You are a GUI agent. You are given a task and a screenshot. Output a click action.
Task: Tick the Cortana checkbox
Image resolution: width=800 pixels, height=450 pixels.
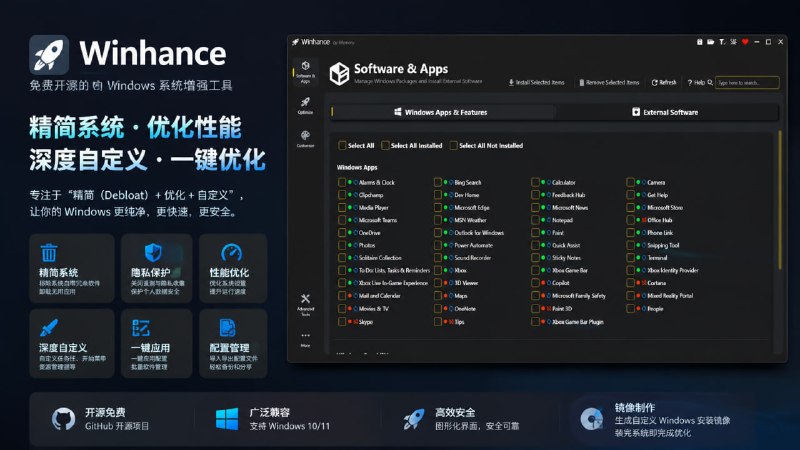coord(631,283)
